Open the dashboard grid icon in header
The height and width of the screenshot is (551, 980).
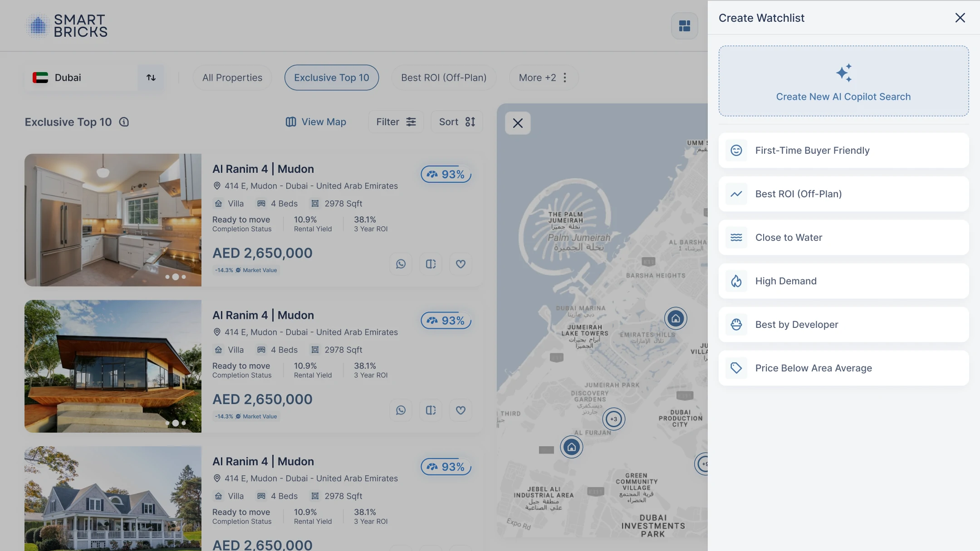coord(685,26)
